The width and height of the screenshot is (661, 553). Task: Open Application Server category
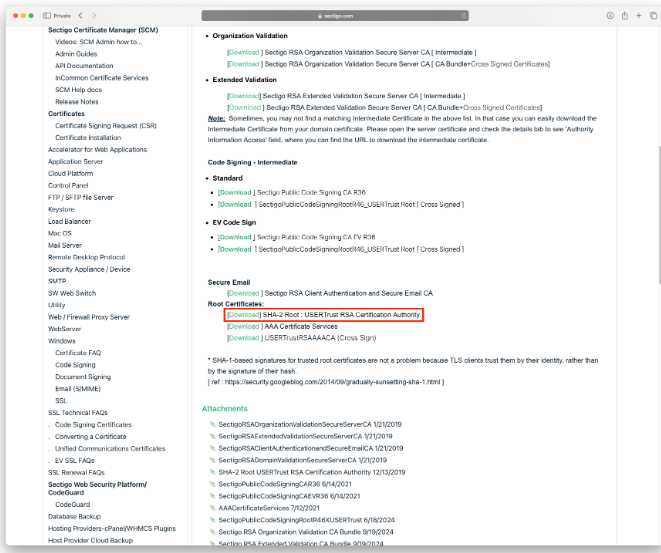point(75,162)
